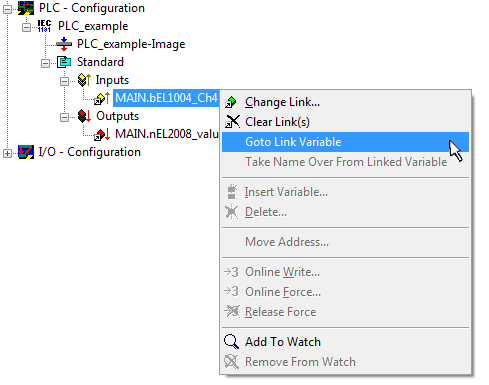
Task: Collapse the PLC_example node
Action: [26, 27]
